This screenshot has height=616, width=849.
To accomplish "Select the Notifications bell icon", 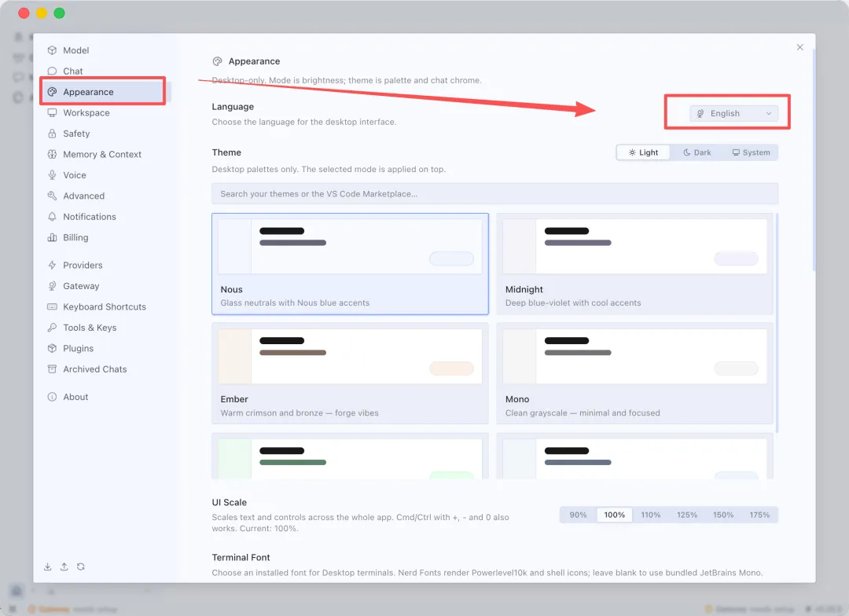I will point(52,217).
